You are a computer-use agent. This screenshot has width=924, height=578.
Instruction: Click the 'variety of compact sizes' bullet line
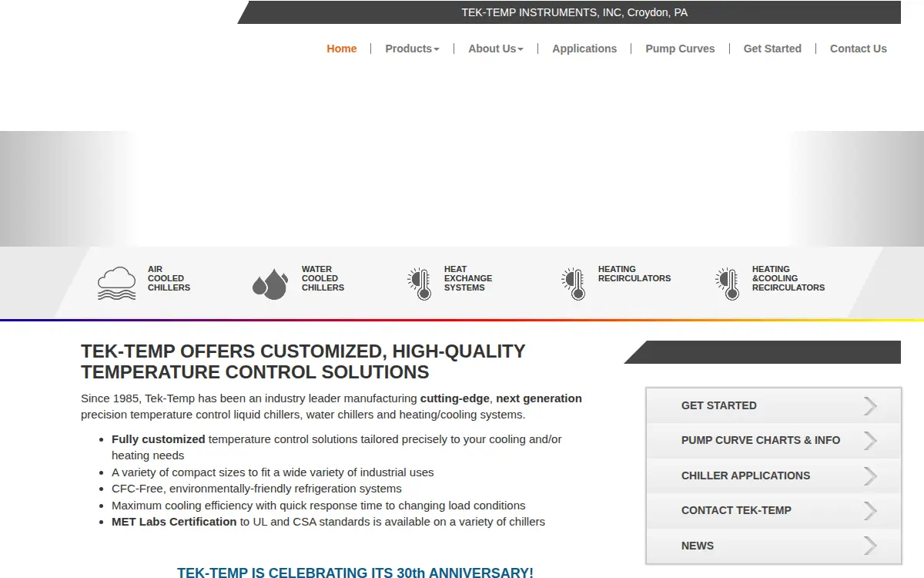point(273,472)
